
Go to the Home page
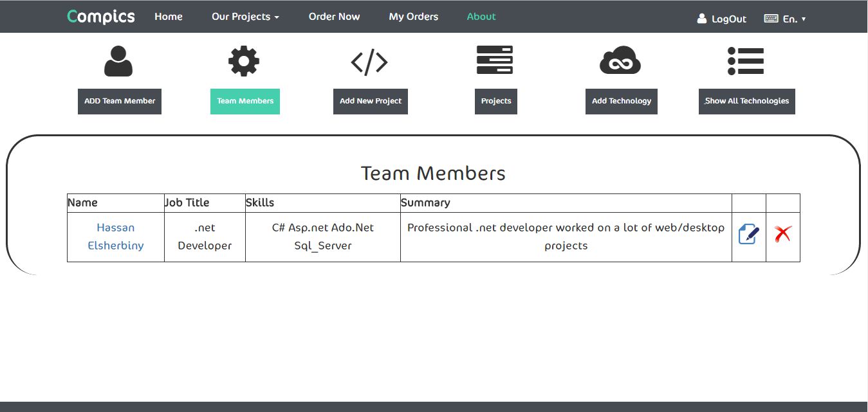click(169, 17)
